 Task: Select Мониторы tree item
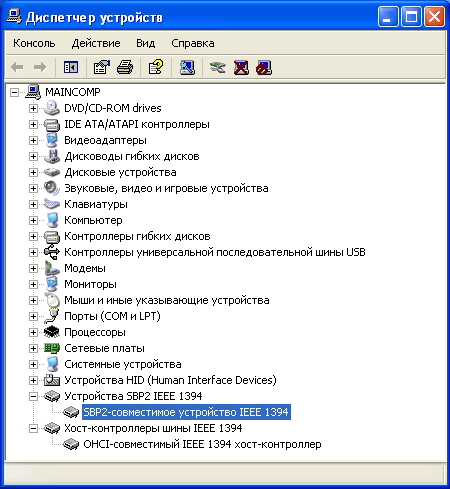pyautogui.click(x=90, y=284)
